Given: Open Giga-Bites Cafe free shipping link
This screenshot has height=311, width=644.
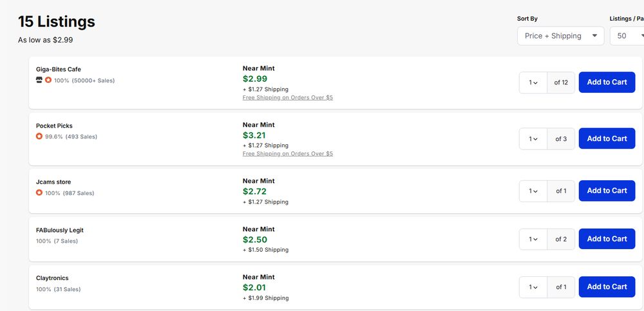Looking at the screenshot, I should (287, 98).
